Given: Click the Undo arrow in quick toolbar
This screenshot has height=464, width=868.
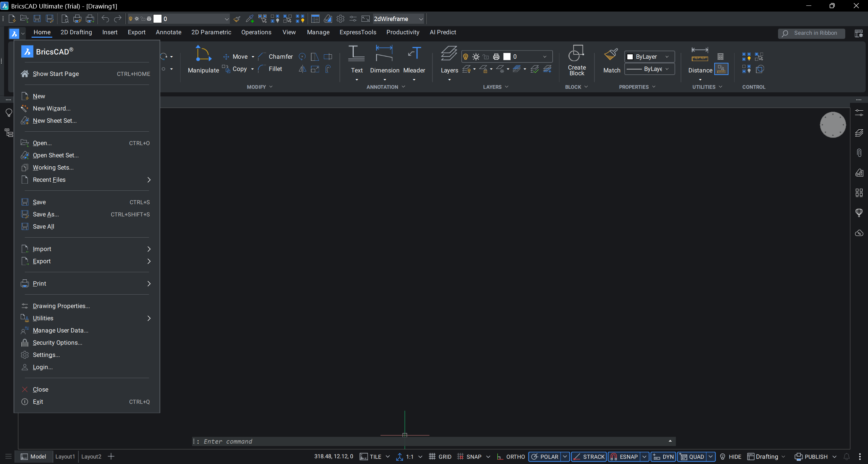Looking at the screenshot, I should click(105, 19).
